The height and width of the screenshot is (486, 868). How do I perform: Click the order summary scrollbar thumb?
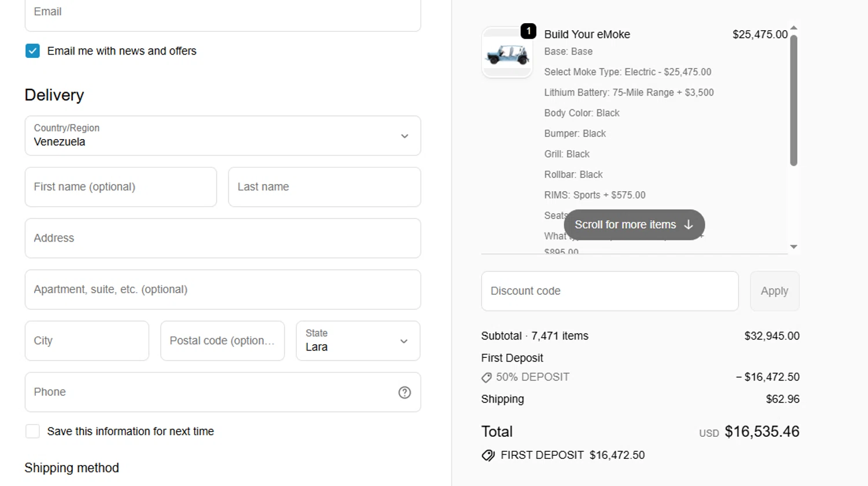(794, 101)
